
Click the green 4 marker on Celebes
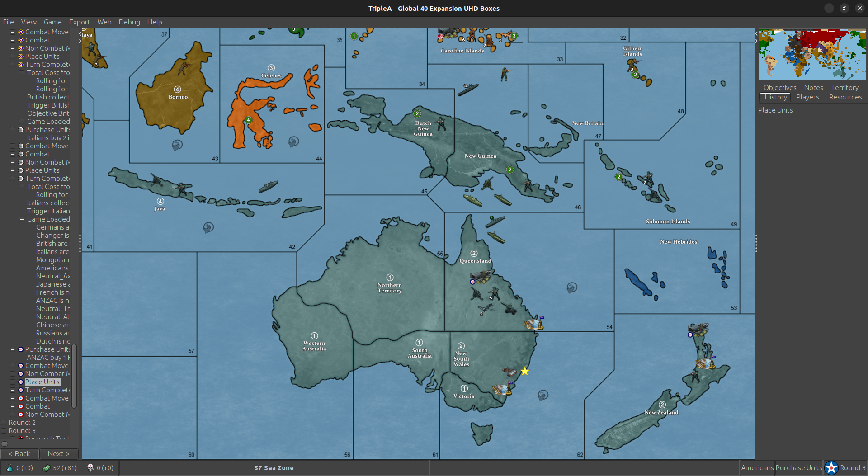(248, 120)
